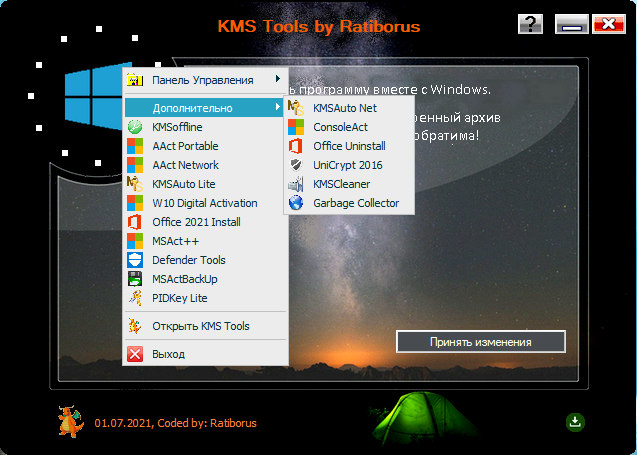Open help with the question mark button
The image size is (637, 455).
pyautogui.click(x=532, y=24)
